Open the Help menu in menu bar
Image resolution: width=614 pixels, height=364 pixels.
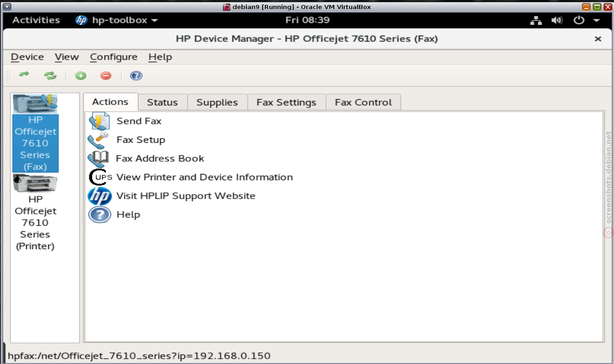click(160, 57)
